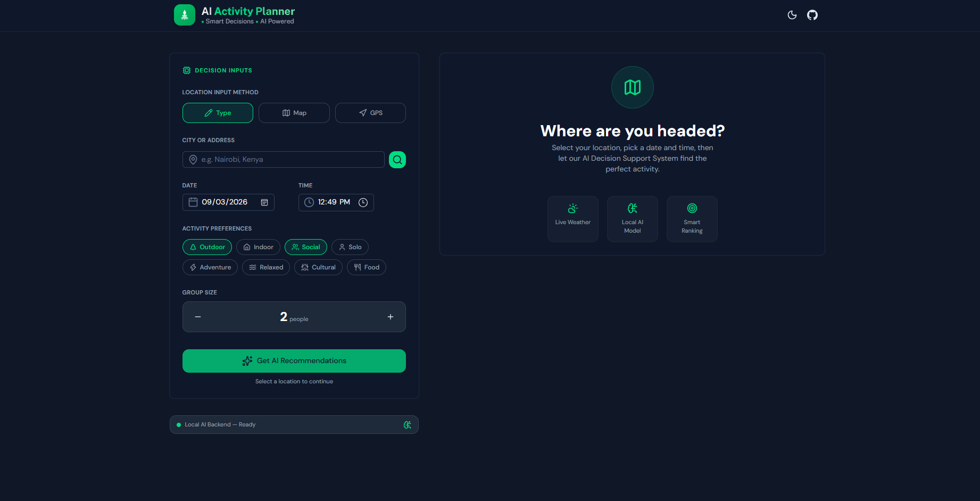Toggle the Indoor activity preference

coord(259,247)
